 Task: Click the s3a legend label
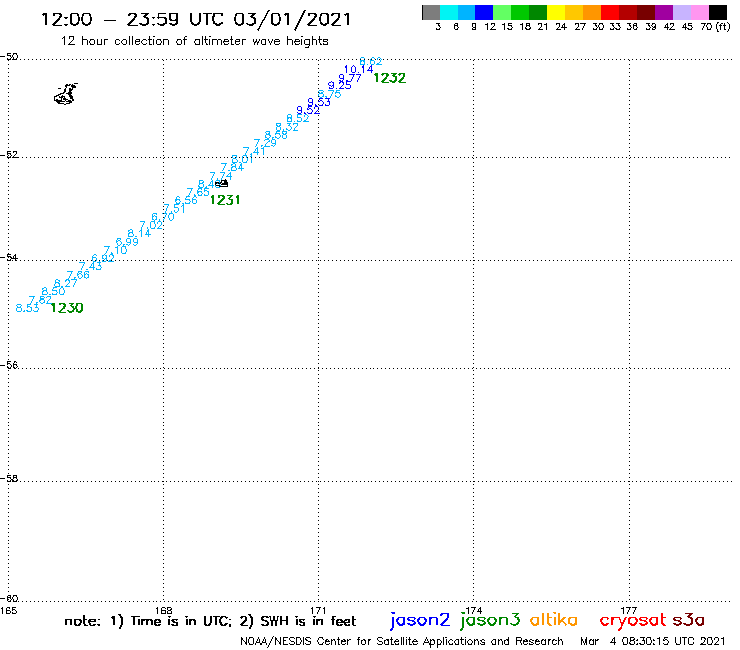[x=688, y=619]
